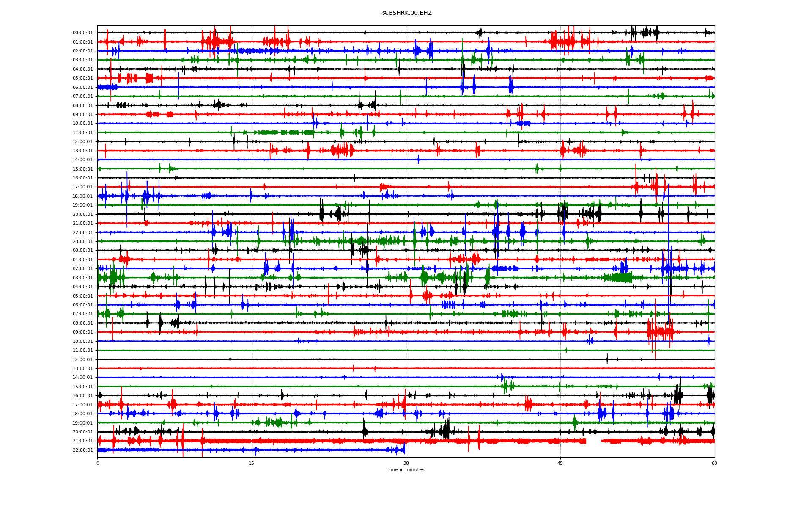Viewport: 812px width, 508px height.
Task: Click the data gap in the bottom red trace
Action: [x=593, y=441]
